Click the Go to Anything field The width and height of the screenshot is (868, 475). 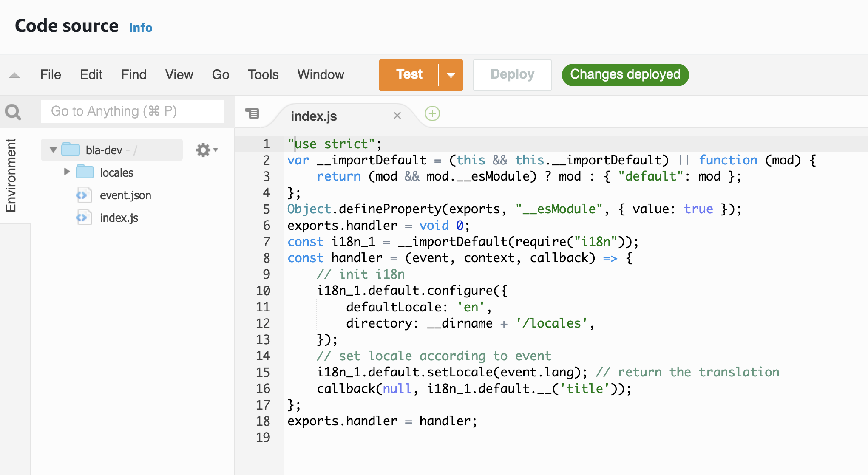tap(132, 111)
